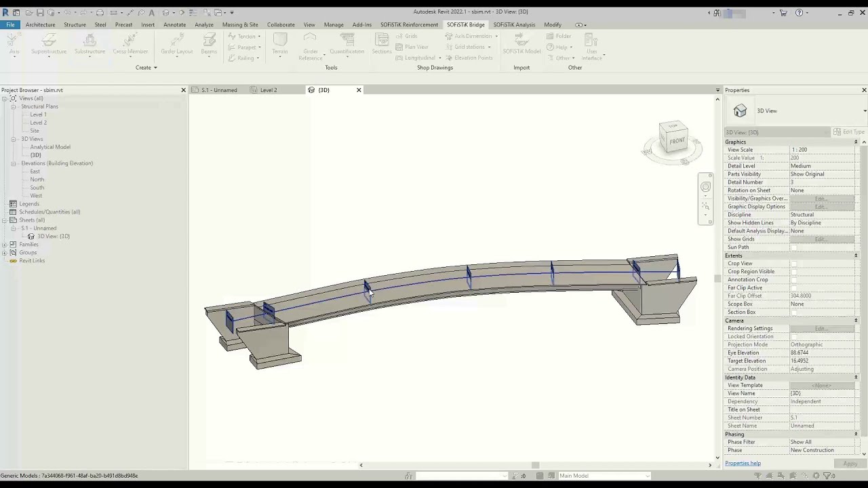The image size is (868, 488).
Task: Click the Print icon in quick access toolbar
Action: click(100, 12)
